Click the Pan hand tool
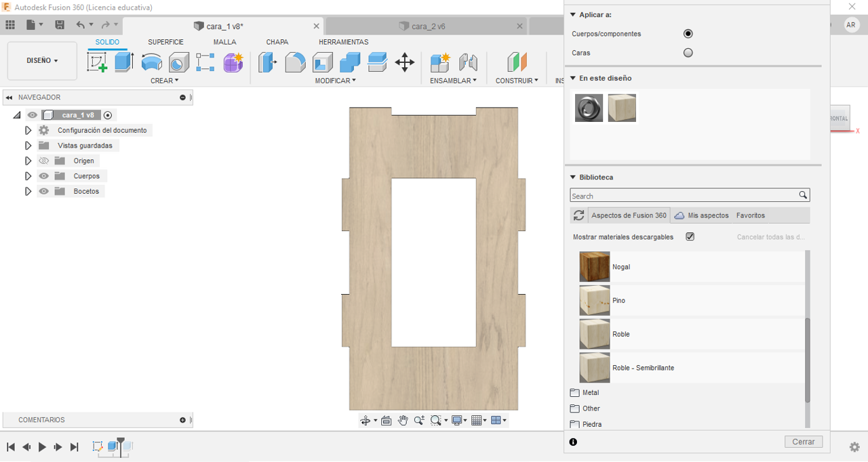The image size is (868, 462). pyautogui.click(x=403, y=421)
